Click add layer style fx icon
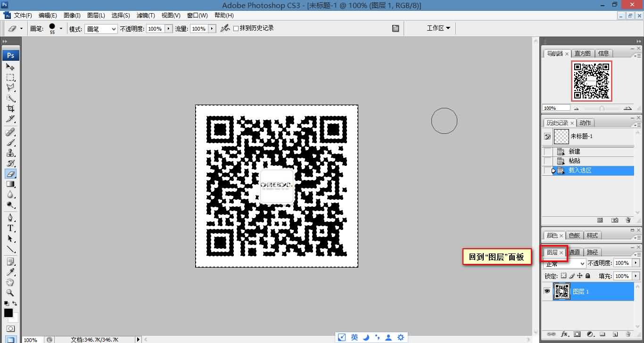This screenshot has height=343, width=644. point(564,334)
